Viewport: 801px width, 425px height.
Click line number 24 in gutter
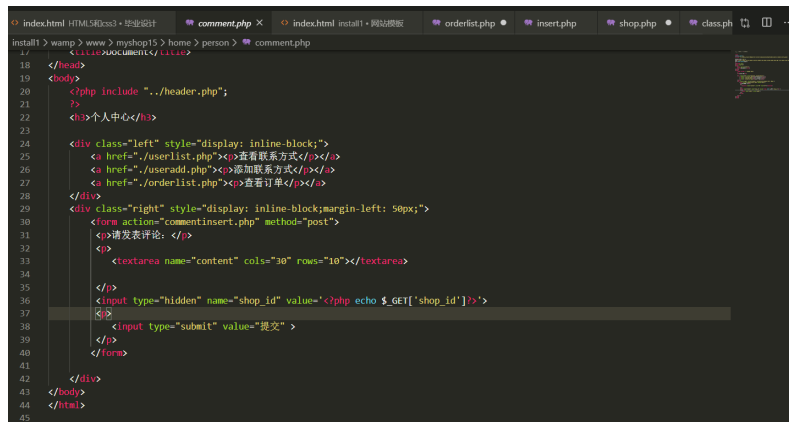tap(25, 144)
